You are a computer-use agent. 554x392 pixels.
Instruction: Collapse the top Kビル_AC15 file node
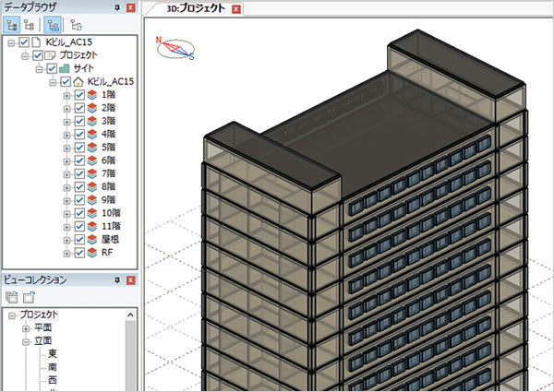pyautogui.click(x=12, y=42)
